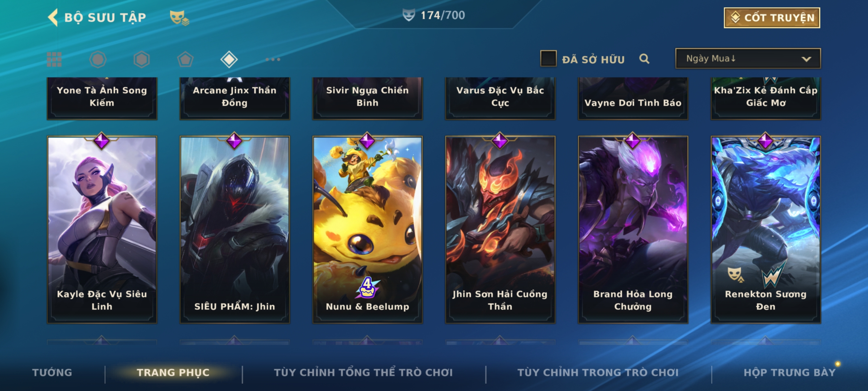Open the Renekton Sương Đen skin card

click(x=766, y=230)
